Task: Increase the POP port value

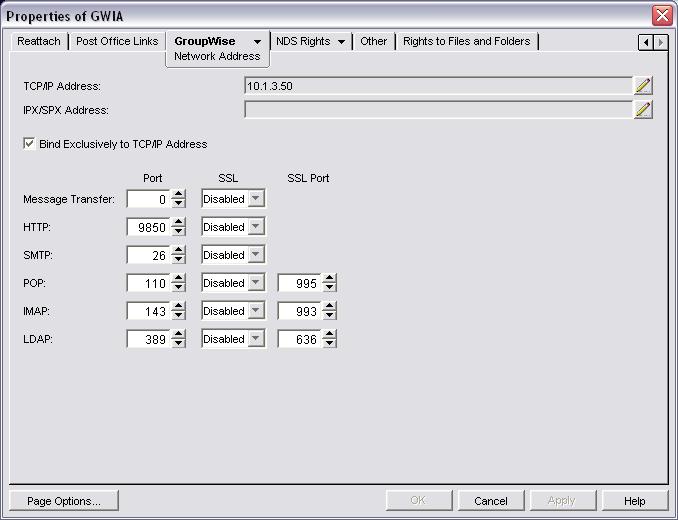Action: pos(178,278)
